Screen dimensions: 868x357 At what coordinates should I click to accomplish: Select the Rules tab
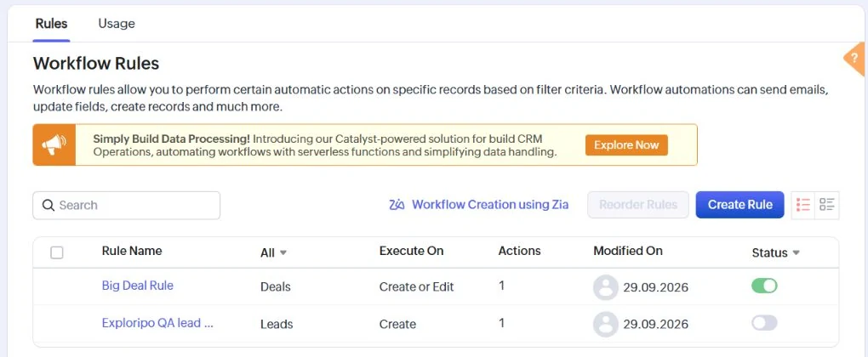(x=51, y=23)
